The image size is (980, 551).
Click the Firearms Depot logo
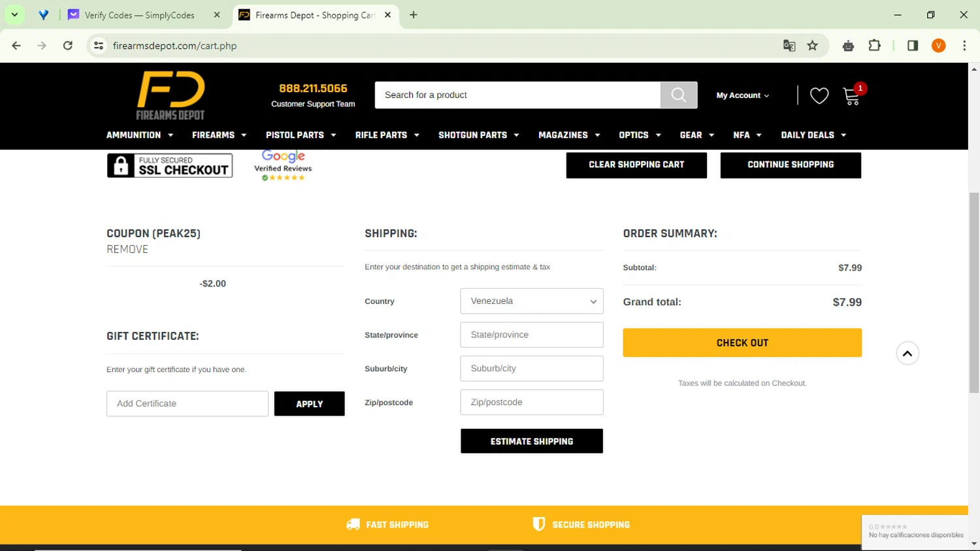(171, 96)
